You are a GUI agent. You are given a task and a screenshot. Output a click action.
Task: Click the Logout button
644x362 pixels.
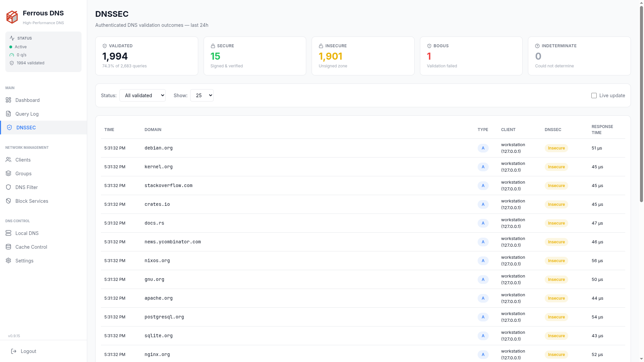click(44, 351)
